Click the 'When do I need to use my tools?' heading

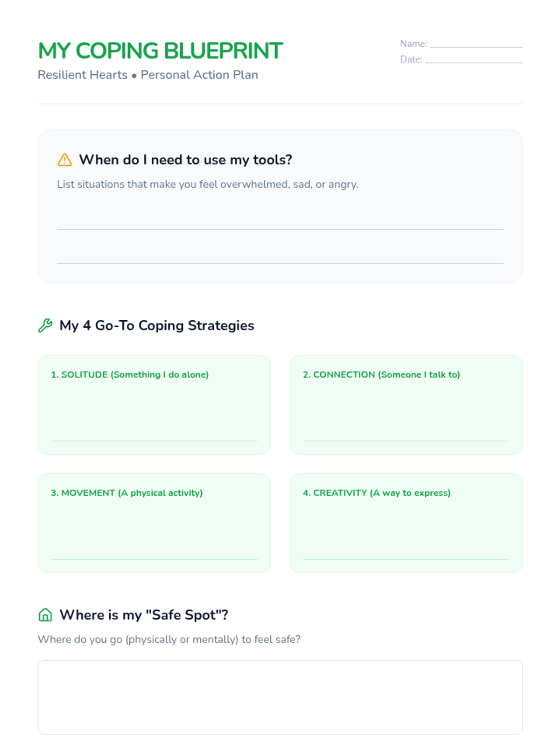[x=185, y=160]
